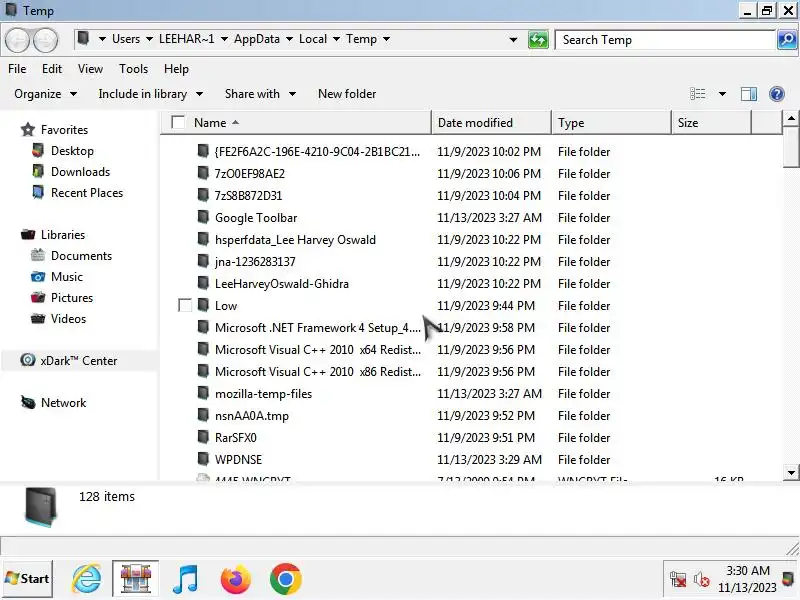Sort by the Size column header
The height and width of the screenshot is (600, 800).
[x=711, y=122]
